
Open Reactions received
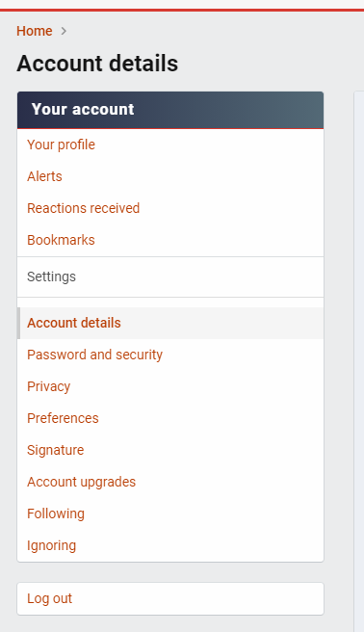[x=84, y=208]
